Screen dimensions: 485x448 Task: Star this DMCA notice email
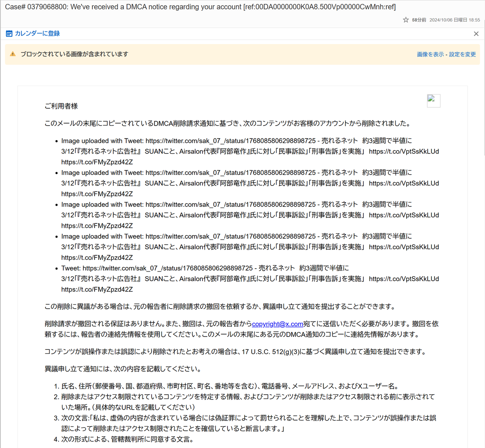click(406, 20)
